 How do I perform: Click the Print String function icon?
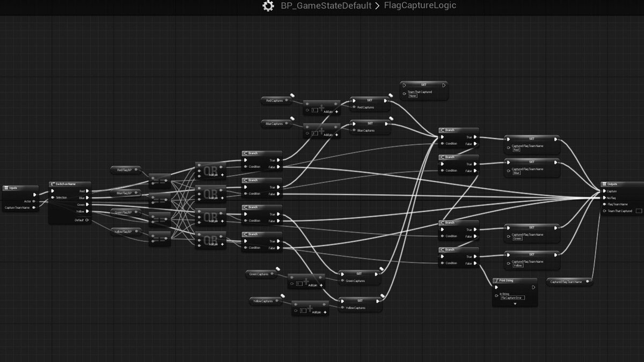click(x=496, y=280)
